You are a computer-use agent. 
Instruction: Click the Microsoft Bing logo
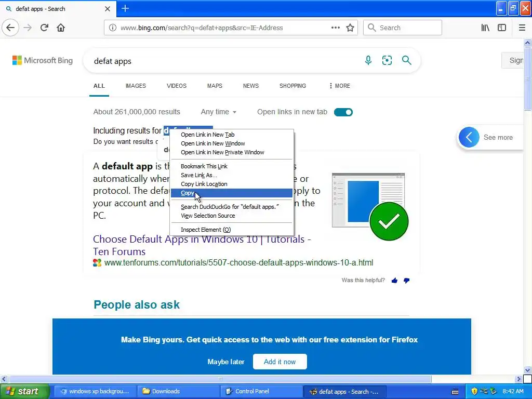pos(43,60)
